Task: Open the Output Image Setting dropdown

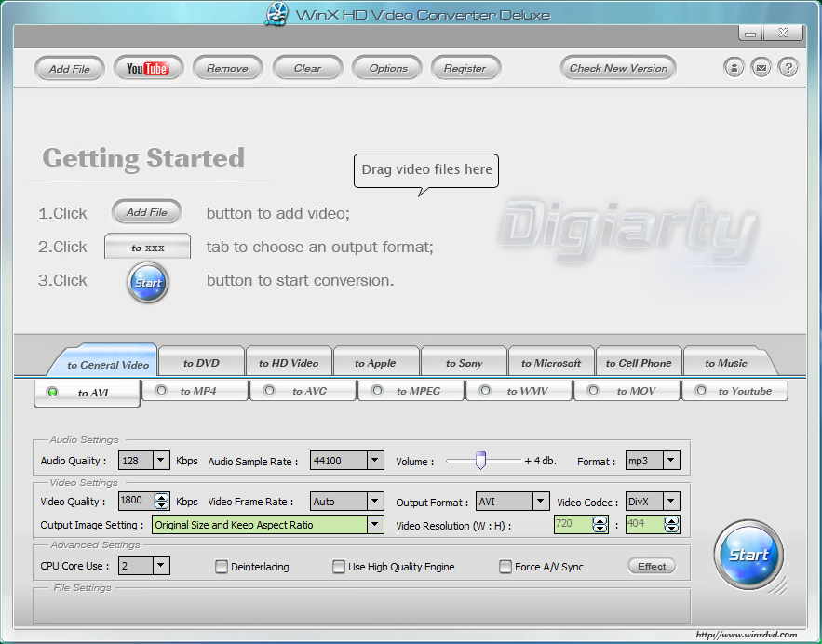Action: [x=374, y=525]
